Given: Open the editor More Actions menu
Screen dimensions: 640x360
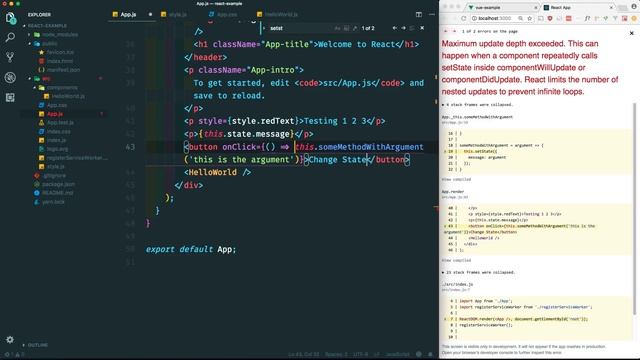Looking at the screenshot, I should (432, 14).
